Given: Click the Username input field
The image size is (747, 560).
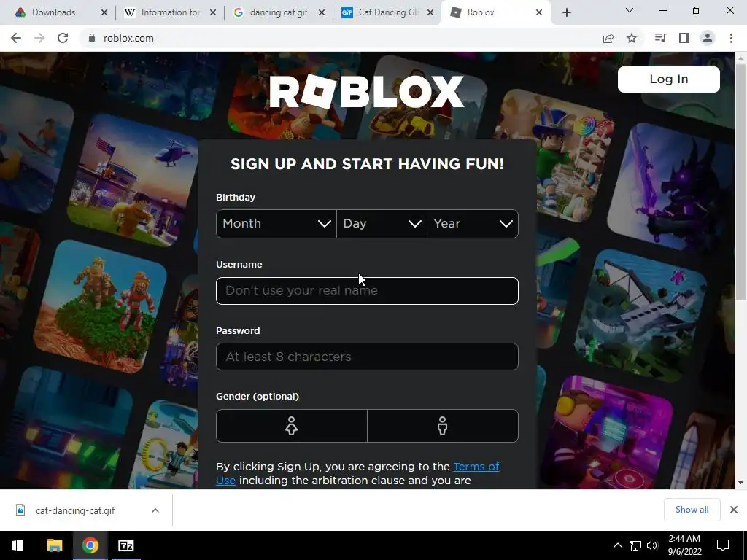Looking at the screenshot, I should (367, 291).
